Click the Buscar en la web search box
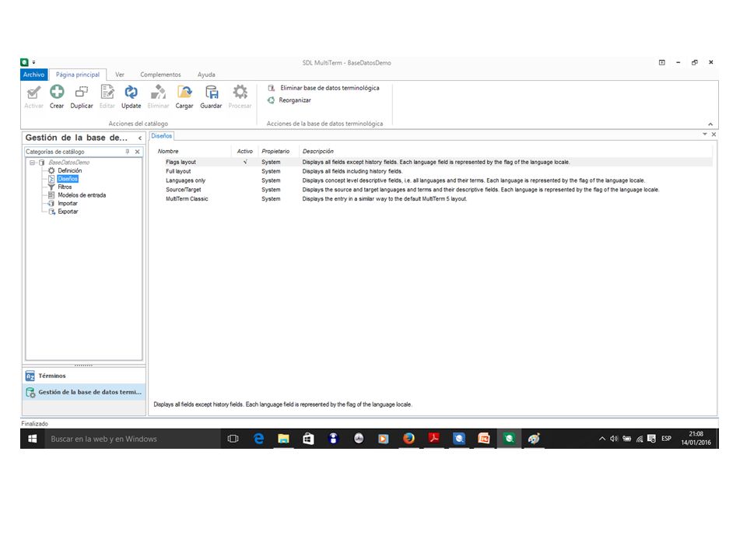The width and height of the screenshot is (747, 560). point(132,439)
